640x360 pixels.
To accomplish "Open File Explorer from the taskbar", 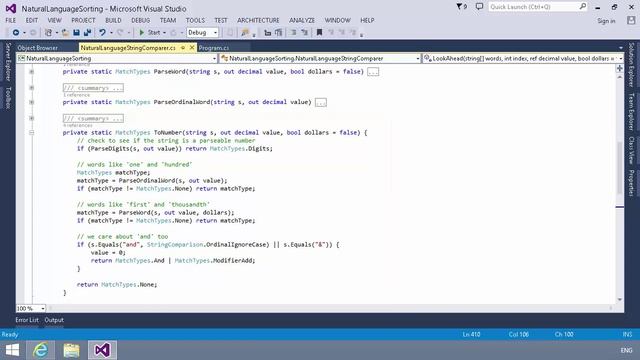I will [x=71, y=350].
